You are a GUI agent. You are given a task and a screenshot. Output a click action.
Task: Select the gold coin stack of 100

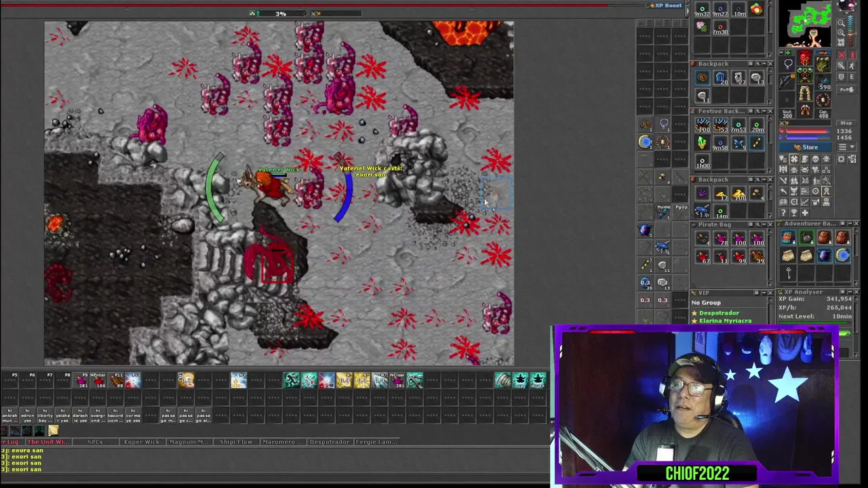point(738,194)
